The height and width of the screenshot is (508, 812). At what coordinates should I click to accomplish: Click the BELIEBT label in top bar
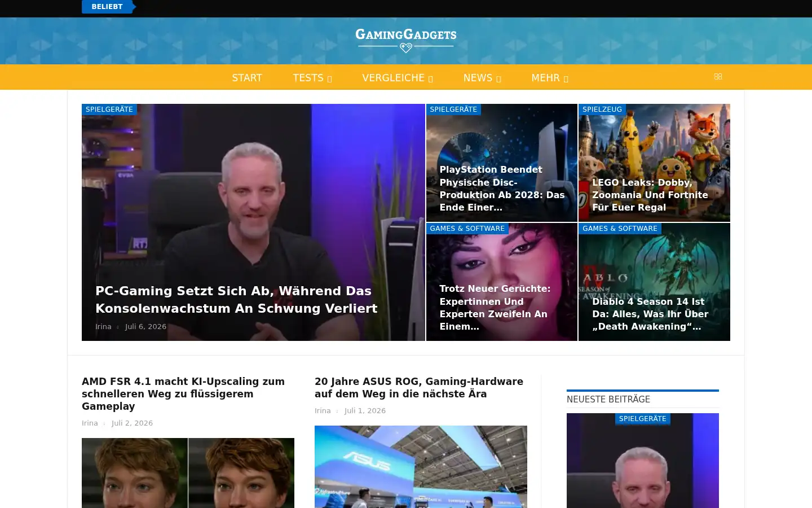pyautogui.click(x=107, y=7)
